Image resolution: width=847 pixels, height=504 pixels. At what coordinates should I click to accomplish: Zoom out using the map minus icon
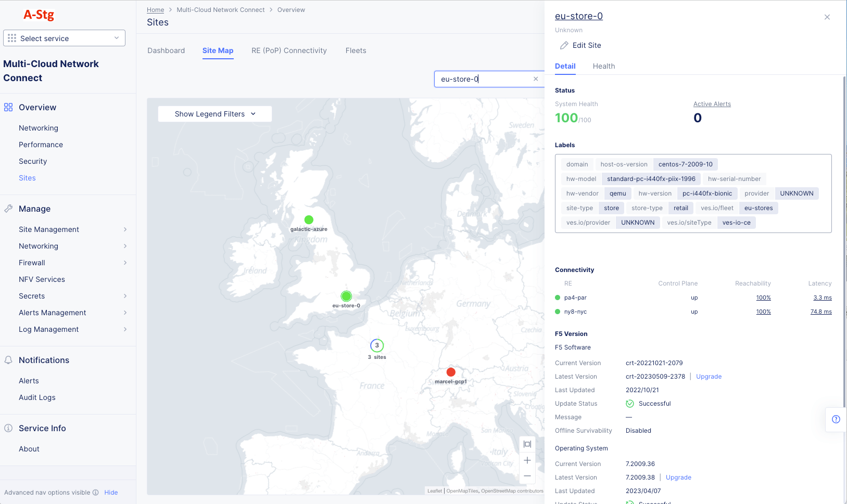(x=527, y=476)
